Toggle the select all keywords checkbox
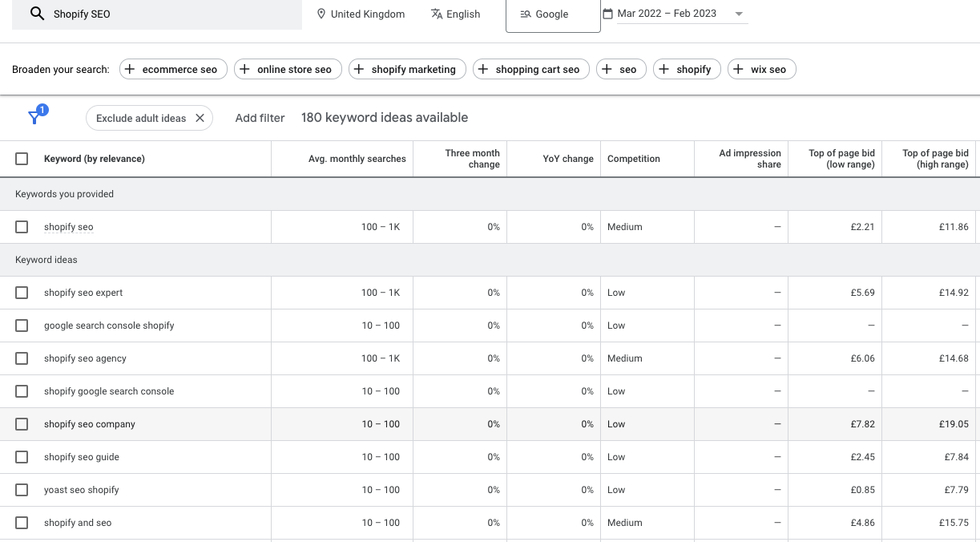The width and height of the screenshot is (980, 542). [x=22, y=159]
